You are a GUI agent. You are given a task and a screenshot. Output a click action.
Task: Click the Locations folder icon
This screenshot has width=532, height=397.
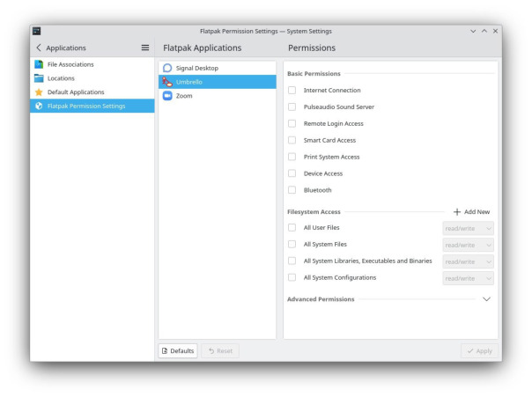point(39,78)
